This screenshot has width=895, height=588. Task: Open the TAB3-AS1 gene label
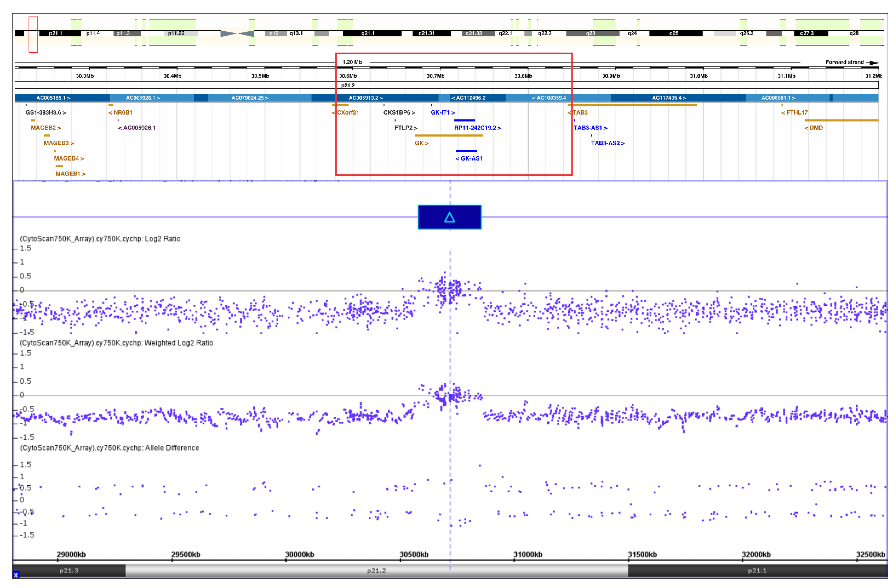(x=590, y=128)
